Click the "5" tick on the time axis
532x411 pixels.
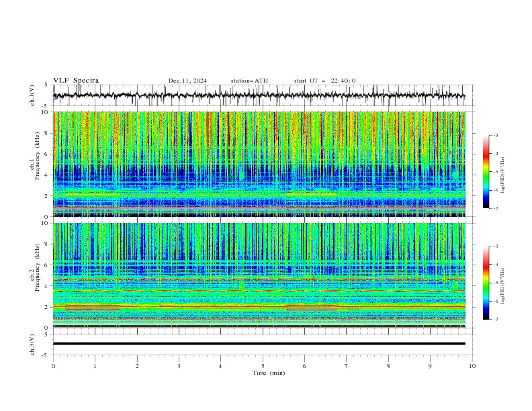coord(263,366)
